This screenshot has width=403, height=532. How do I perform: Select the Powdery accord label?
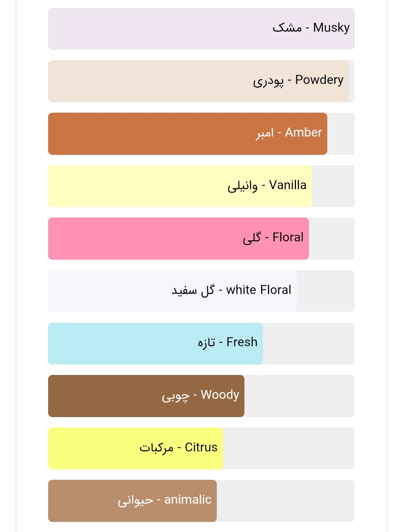coord(298,80)
